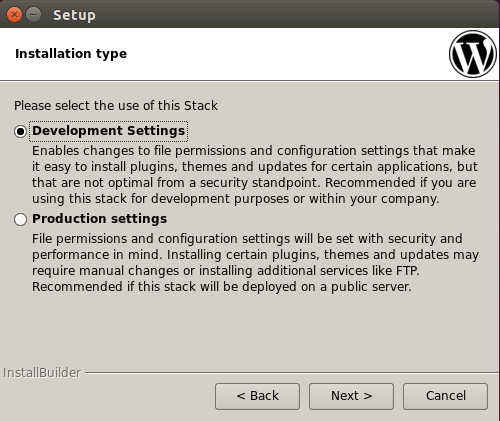Click the Production settings description paragraph
500x421 pixels.
point(255,263)
